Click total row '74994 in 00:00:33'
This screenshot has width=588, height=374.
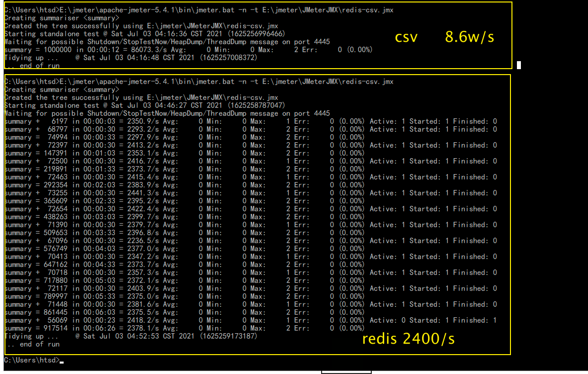click(x=184, y=137)
